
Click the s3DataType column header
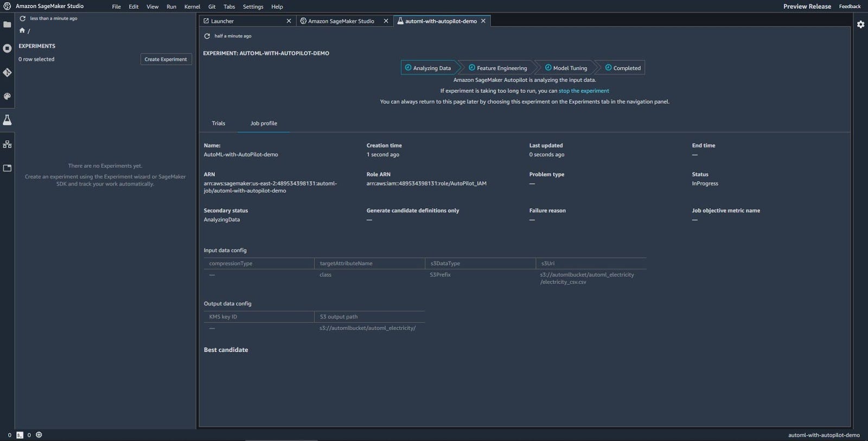480,263
